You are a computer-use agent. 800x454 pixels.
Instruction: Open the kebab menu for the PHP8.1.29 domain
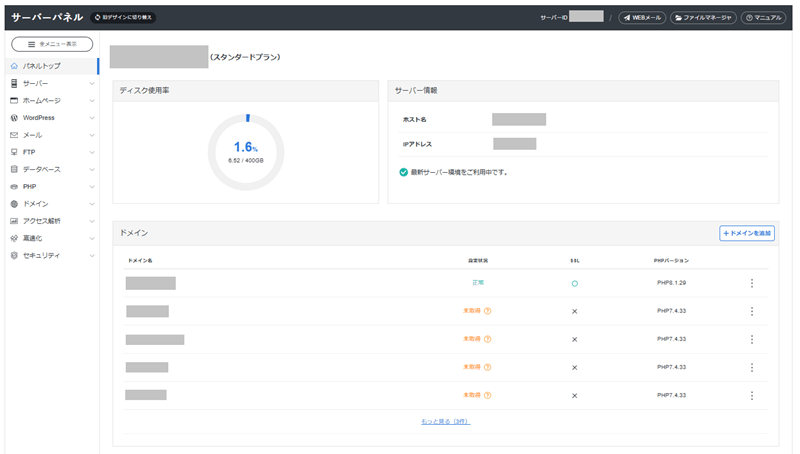(751, 283)
